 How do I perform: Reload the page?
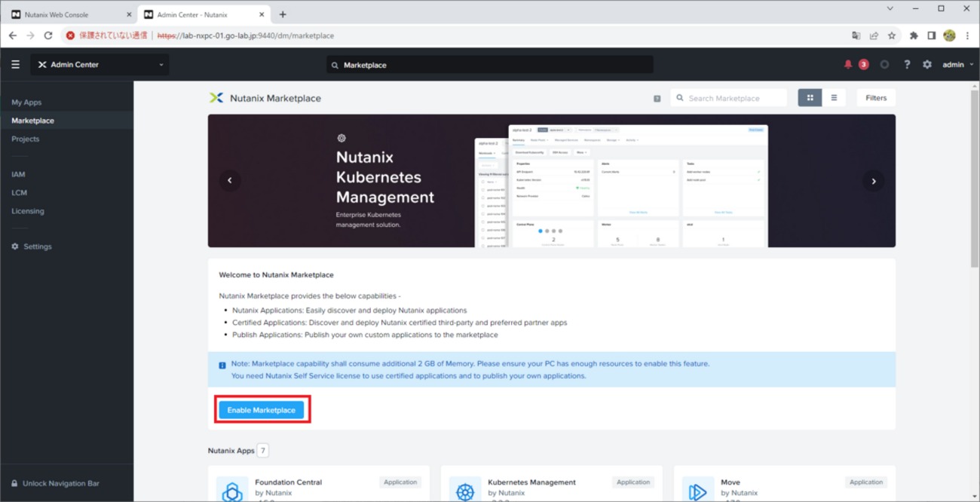(48, 35)
